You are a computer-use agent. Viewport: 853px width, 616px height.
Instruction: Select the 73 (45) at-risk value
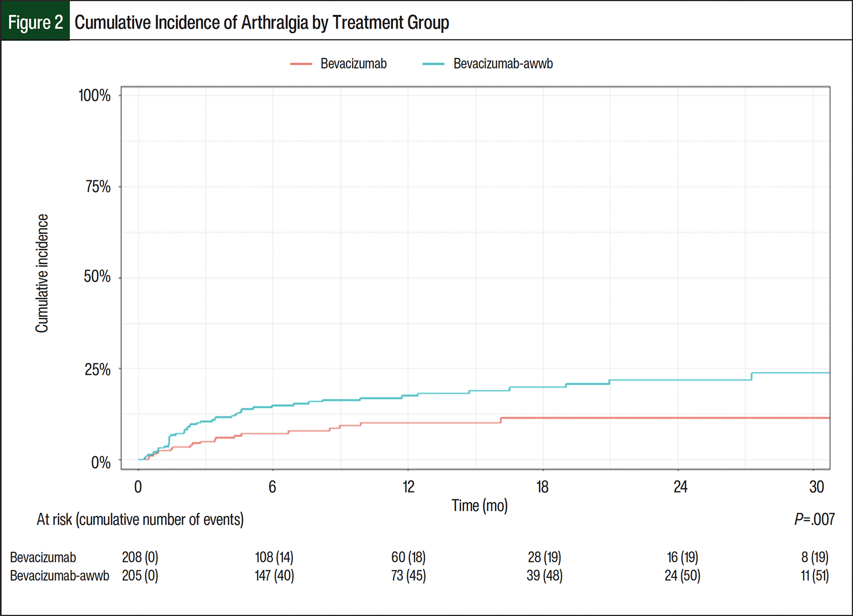[408, 576]
